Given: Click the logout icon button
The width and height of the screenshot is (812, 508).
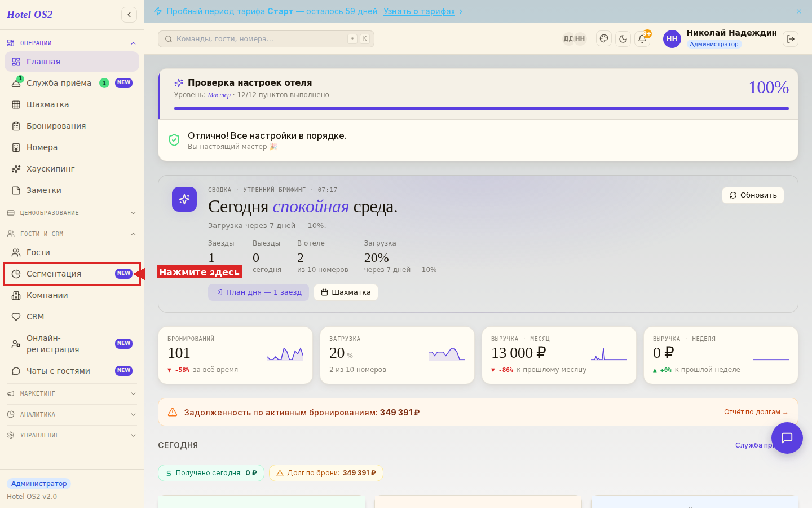Looking at the screenshot, I should pyautogui.click(x=791, y=39).
